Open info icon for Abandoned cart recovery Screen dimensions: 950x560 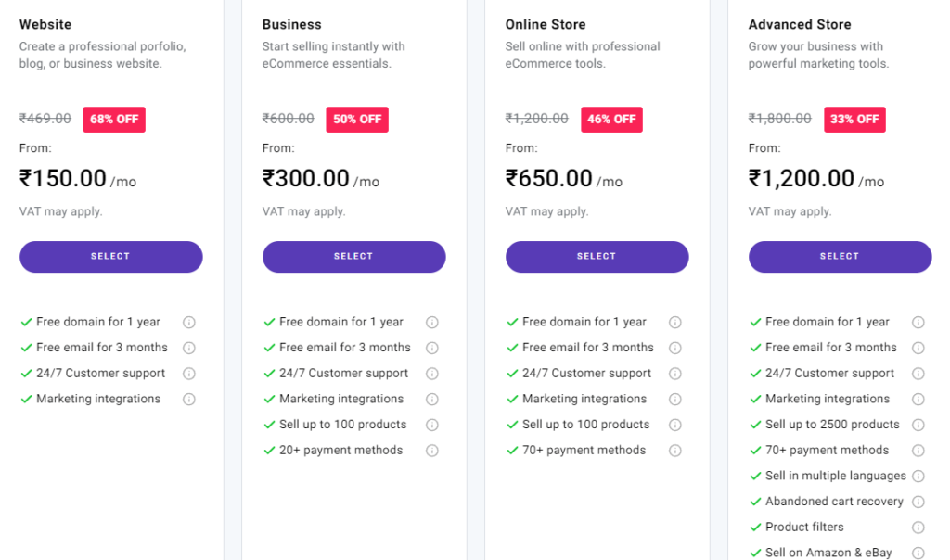coord(918,502)
